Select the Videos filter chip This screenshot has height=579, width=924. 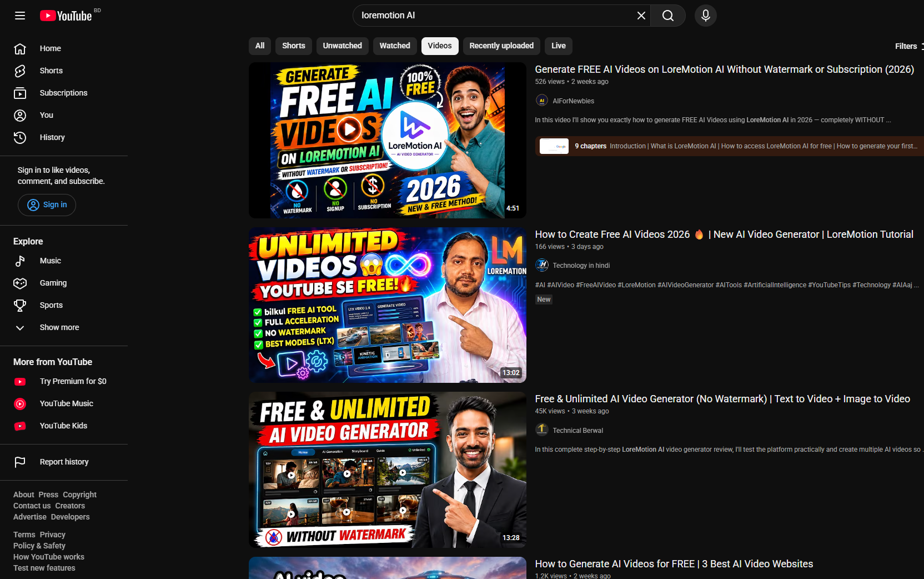pos(440,46)
